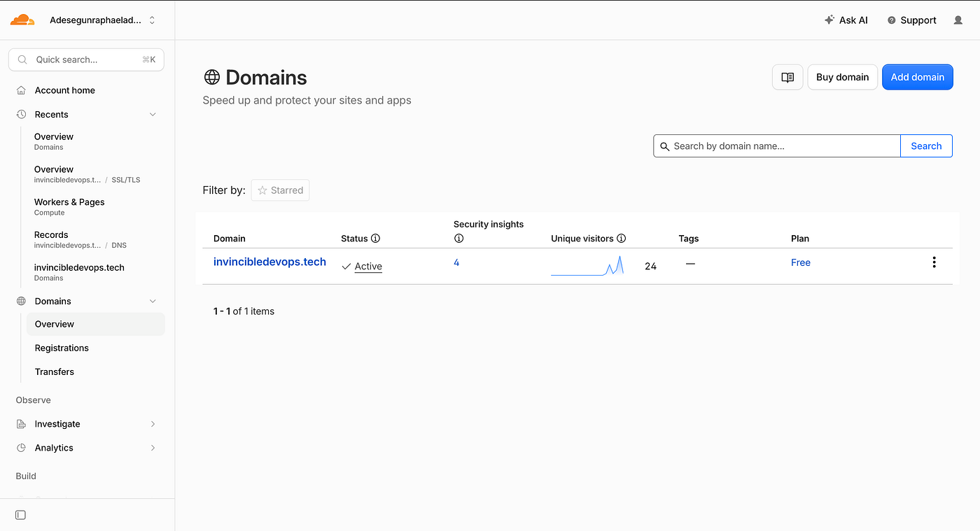Viewport: 980px width, 531px height.
Task: Click the magnifier icon in domain search
Action: [x=665, y=146]
